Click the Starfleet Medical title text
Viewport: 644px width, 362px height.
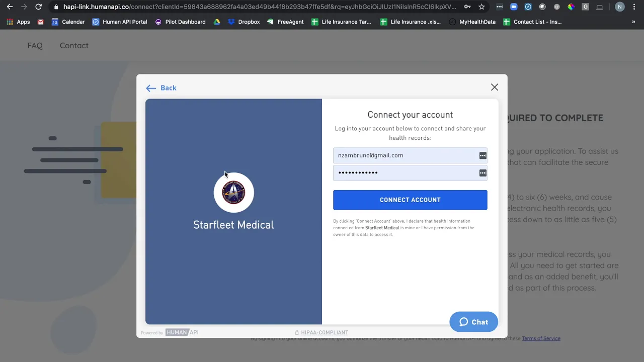point(233,225)
